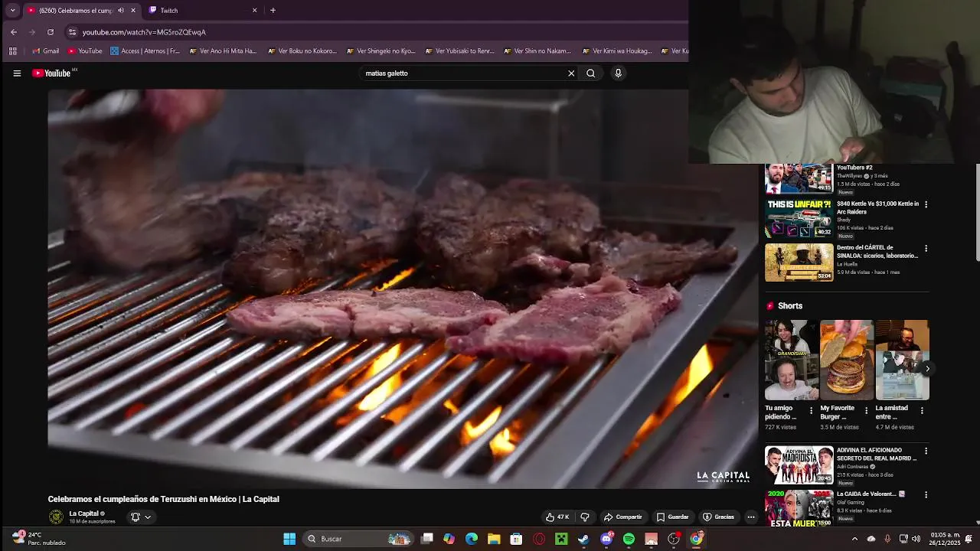The width and height of the screenshot is (980, 551).
Task: Mute the YouTube tab audio
Action: click(120, 10)
